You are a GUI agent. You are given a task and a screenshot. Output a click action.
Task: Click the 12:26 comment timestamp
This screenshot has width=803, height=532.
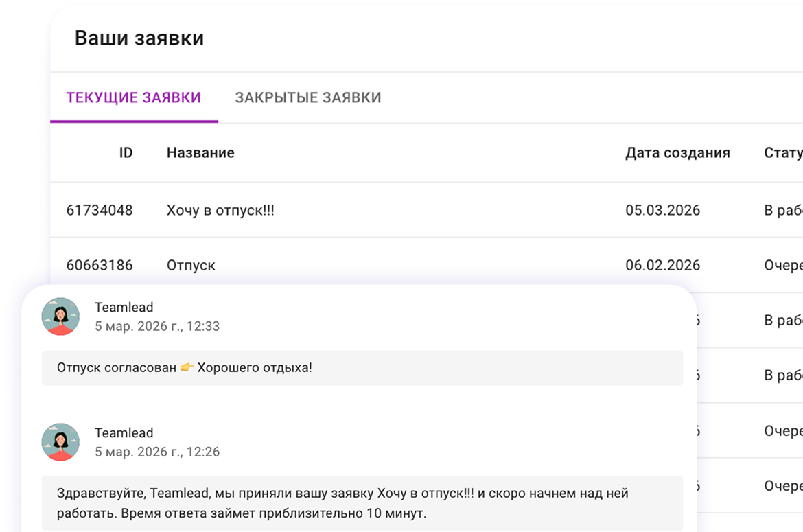(157, 452)
